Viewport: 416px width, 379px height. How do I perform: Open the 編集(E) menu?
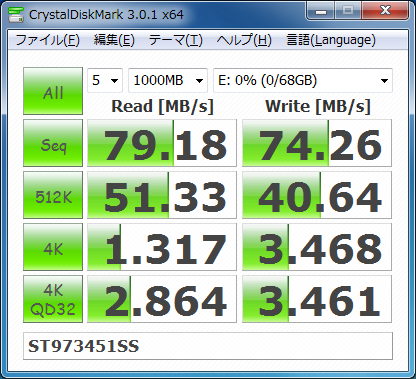coord(114,40)
